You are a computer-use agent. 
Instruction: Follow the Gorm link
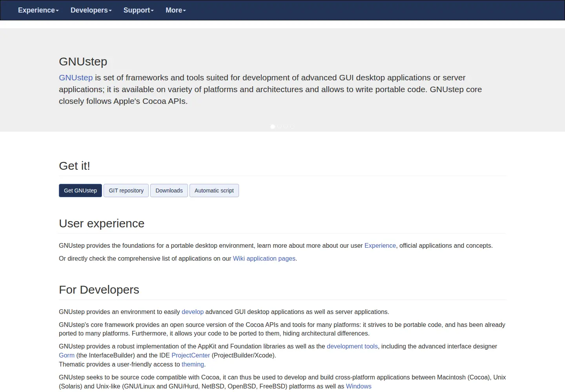pyautogui.click(x=67, y=355)
